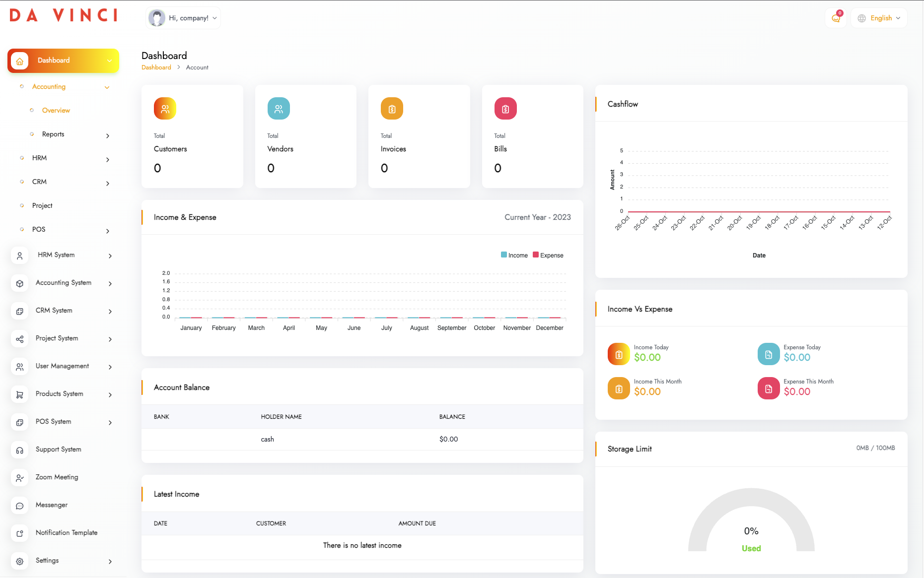
Task: Click the User Management people icon
Action: pyautogui.click(x=20, y=367)
